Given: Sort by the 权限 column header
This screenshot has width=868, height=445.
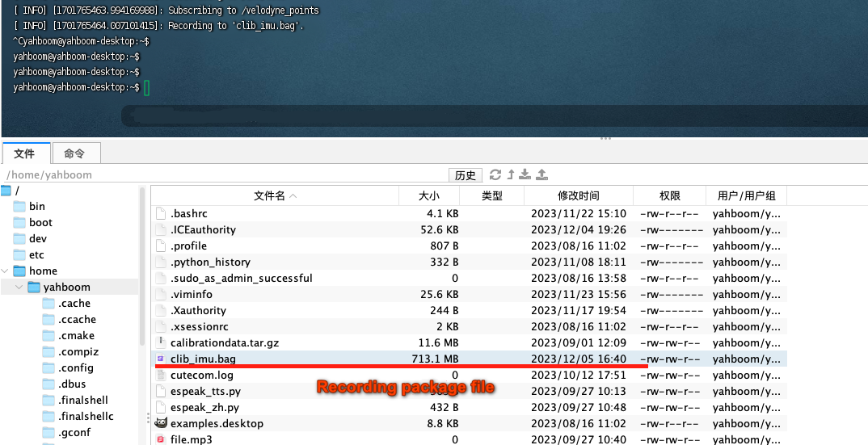Looking at the screenshot, I should click(669, 196).
